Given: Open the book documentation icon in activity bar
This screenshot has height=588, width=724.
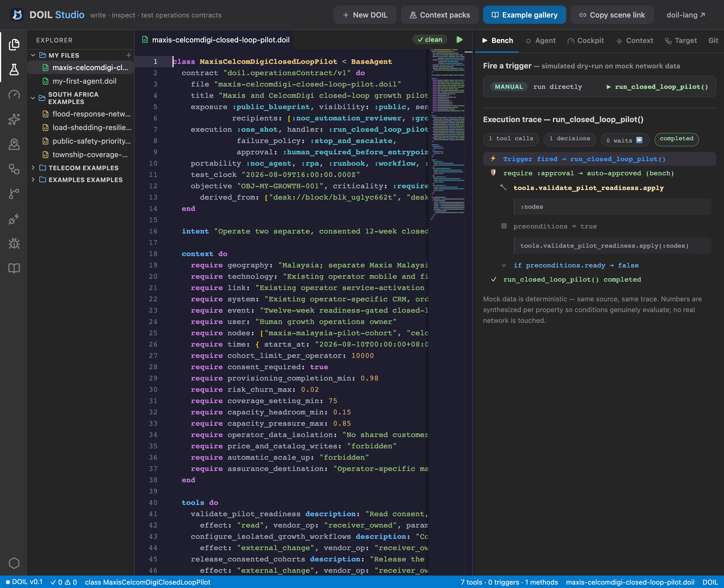Looking at the screenshot, I should tap(14, 269).
